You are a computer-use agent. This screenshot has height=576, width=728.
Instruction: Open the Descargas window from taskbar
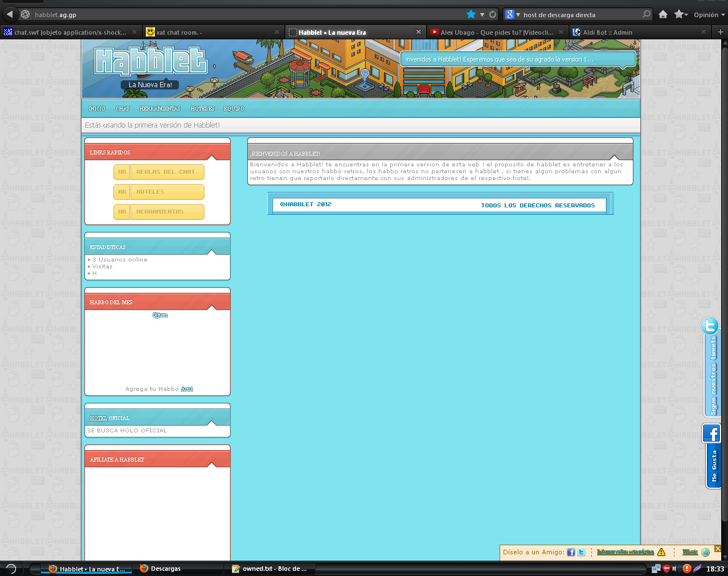click(177, 569)
